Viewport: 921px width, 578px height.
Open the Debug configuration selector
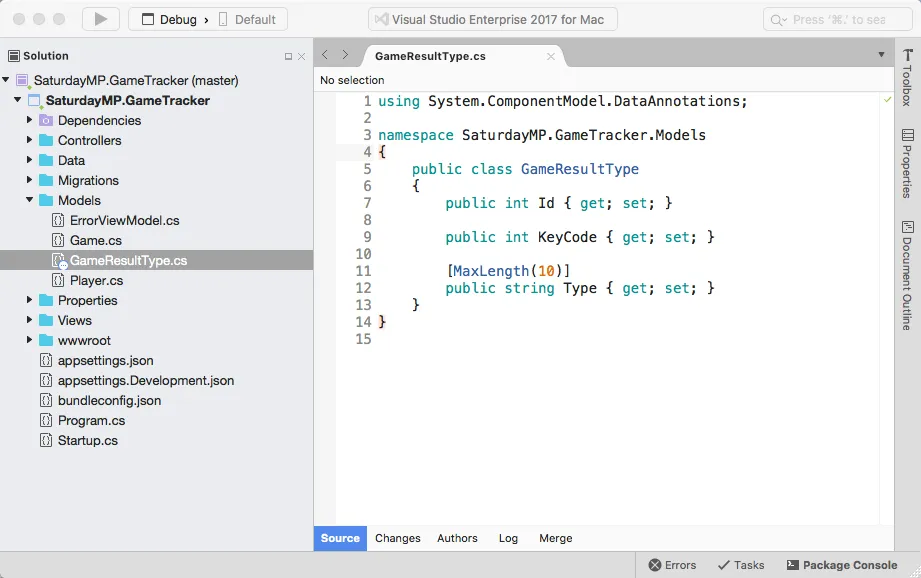click(x=169, y=19)
